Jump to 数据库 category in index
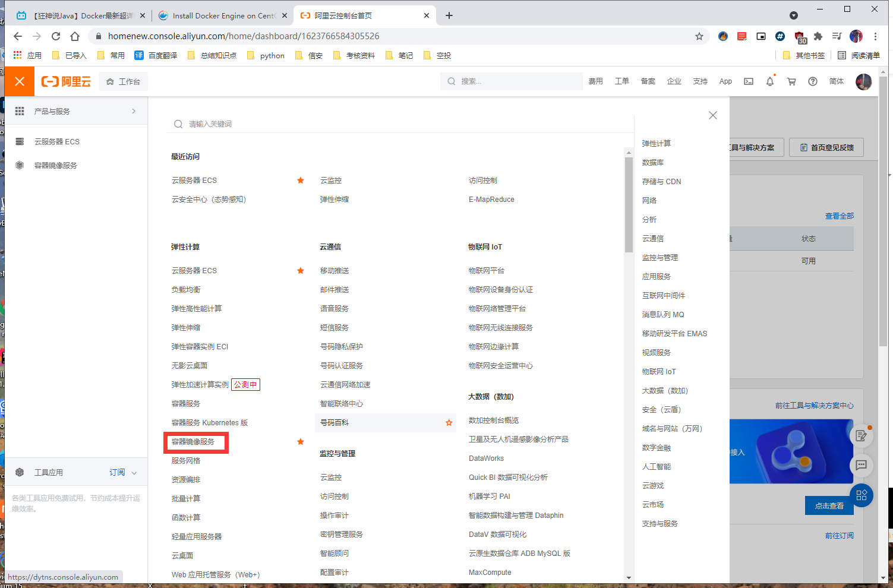This screenshot has width=893, height=588. 653,163
